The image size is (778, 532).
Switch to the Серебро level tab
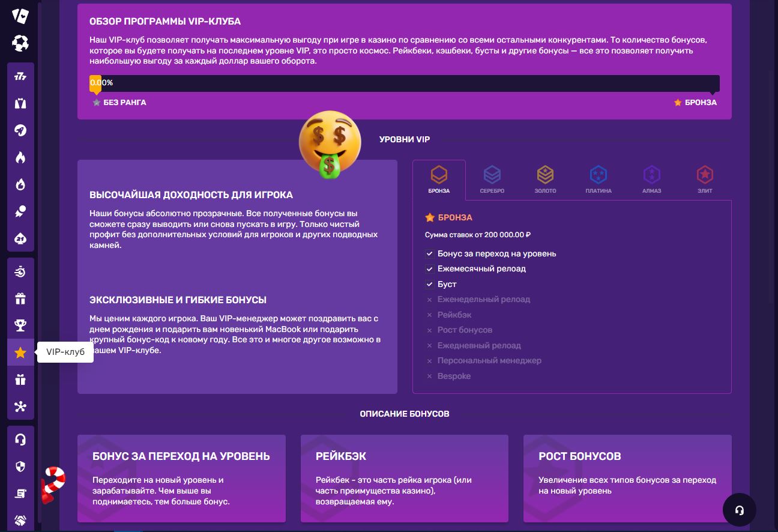click(x=492, y=180)
